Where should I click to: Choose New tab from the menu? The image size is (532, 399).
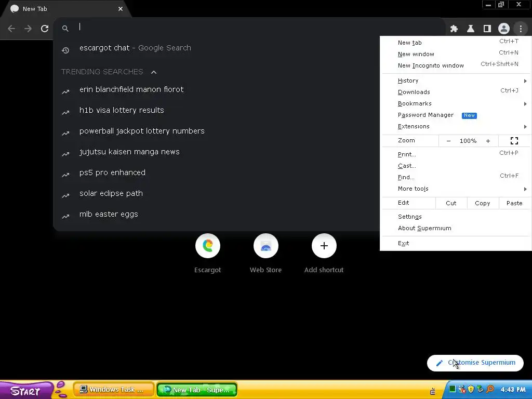[x=456, y=43]
